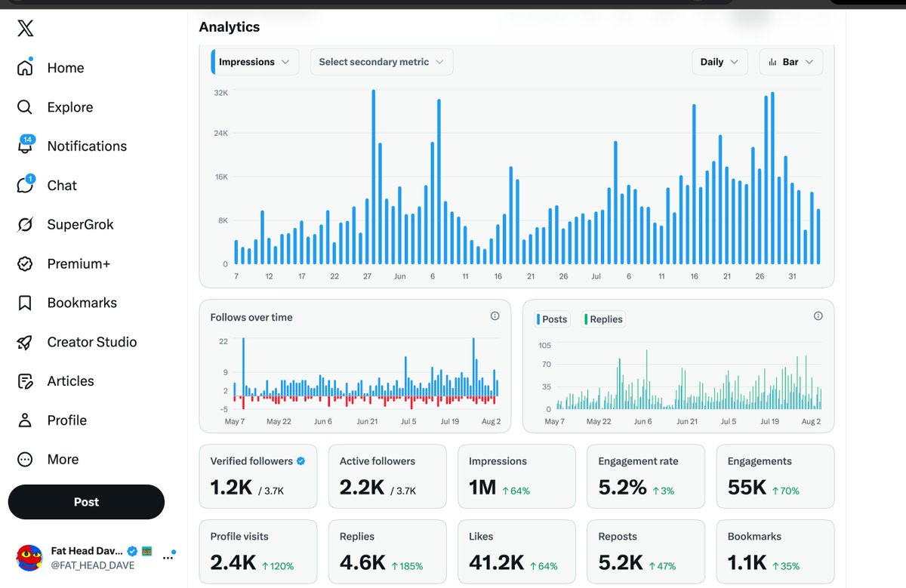Viewport: 906px width, 588px height.
Task: Select Articles menu item
Action: coord(71,381)
